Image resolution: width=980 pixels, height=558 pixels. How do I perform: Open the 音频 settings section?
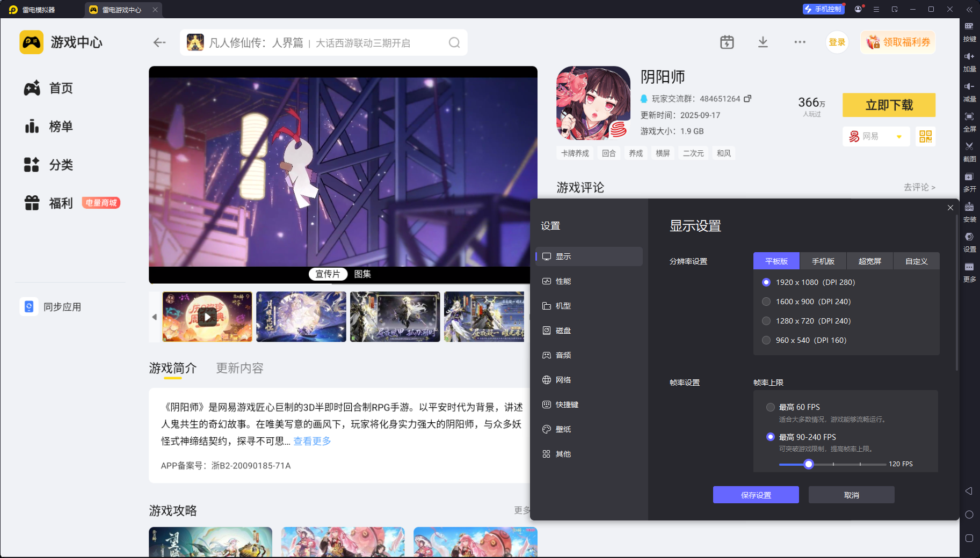tap(589, 355)
